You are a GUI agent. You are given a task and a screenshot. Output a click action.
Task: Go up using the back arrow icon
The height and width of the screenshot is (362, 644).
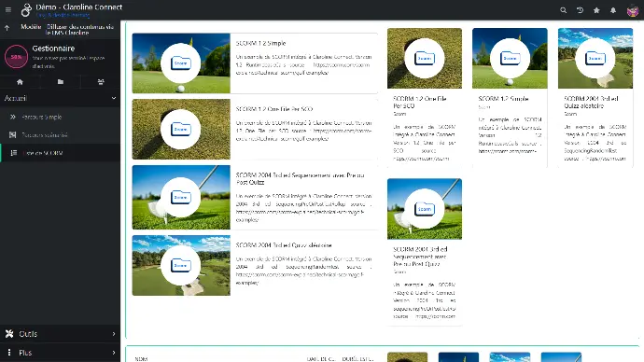(x=7, y=28)
